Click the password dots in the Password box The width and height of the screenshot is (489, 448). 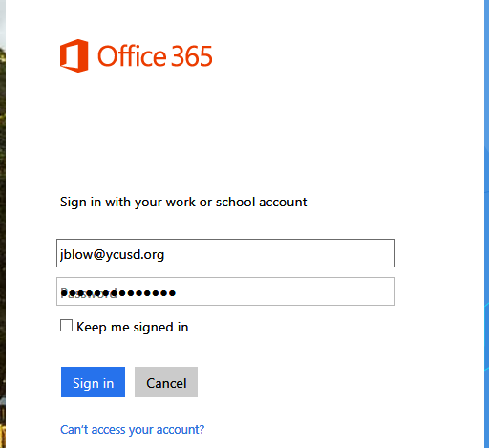(118, 293)
